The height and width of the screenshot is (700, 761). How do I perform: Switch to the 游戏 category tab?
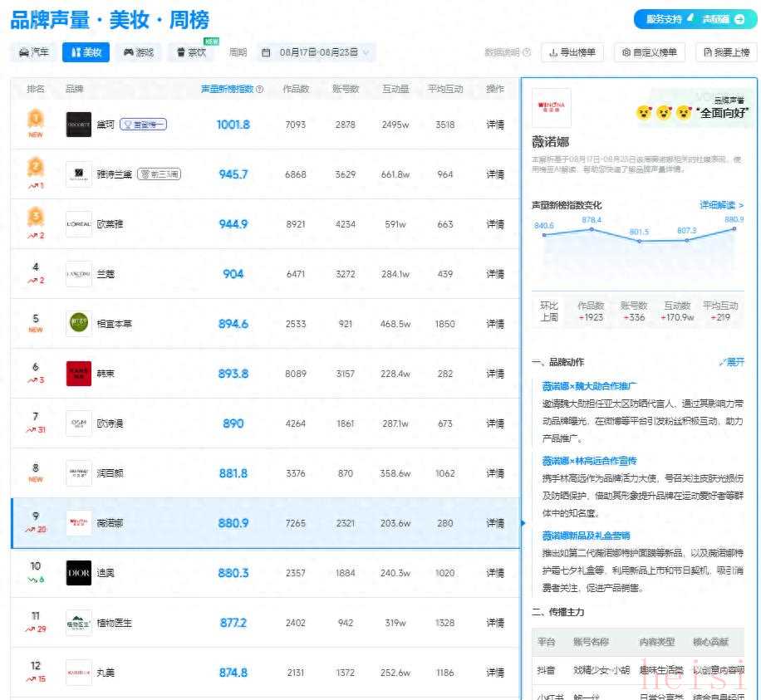(x=139, y=52)
